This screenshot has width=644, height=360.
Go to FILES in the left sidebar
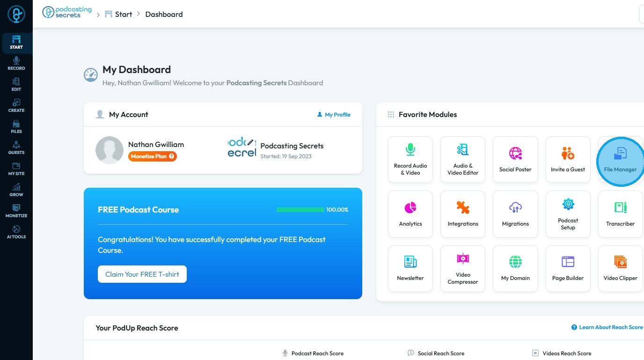(16, 127)
